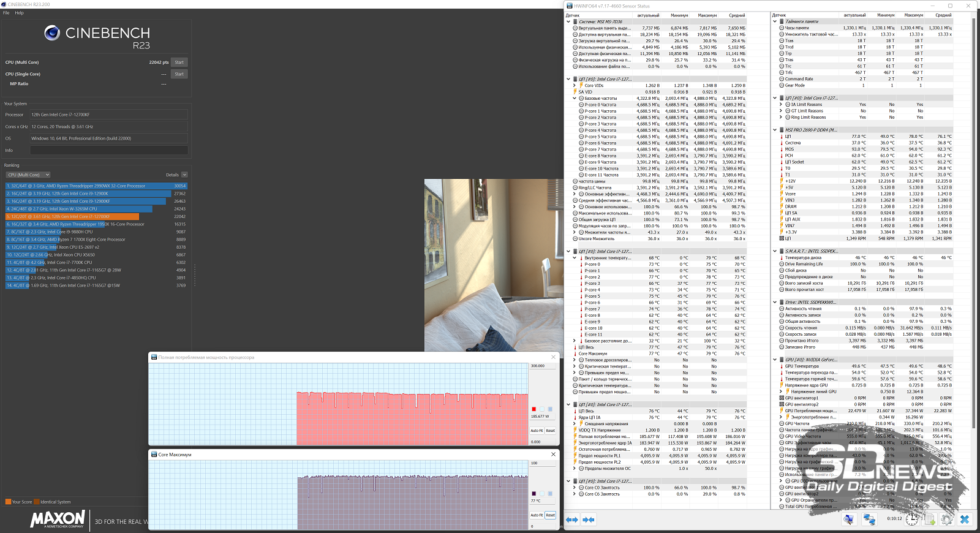980x533 pixels.
Task: Open the CPU (Multi Core) ranking dropdown
Action: click(x=28, y=175)
